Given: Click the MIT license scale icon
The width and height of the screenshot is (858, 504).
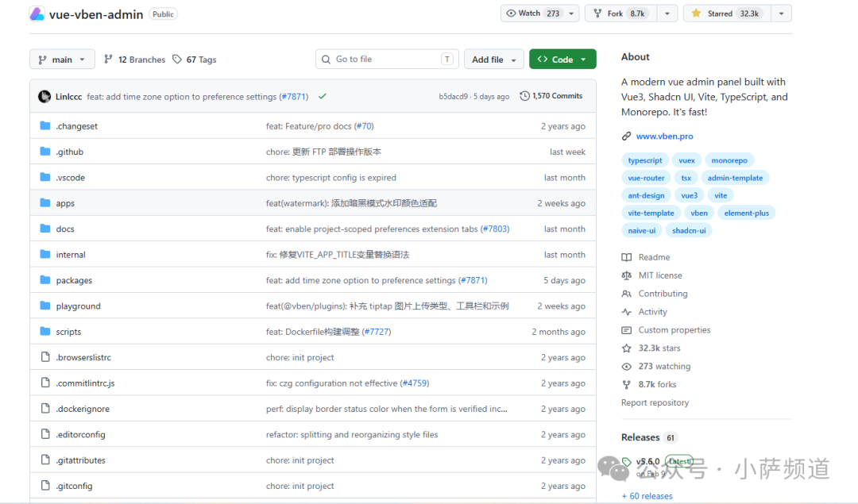Looking at the screenshot, I should point(627,275).
